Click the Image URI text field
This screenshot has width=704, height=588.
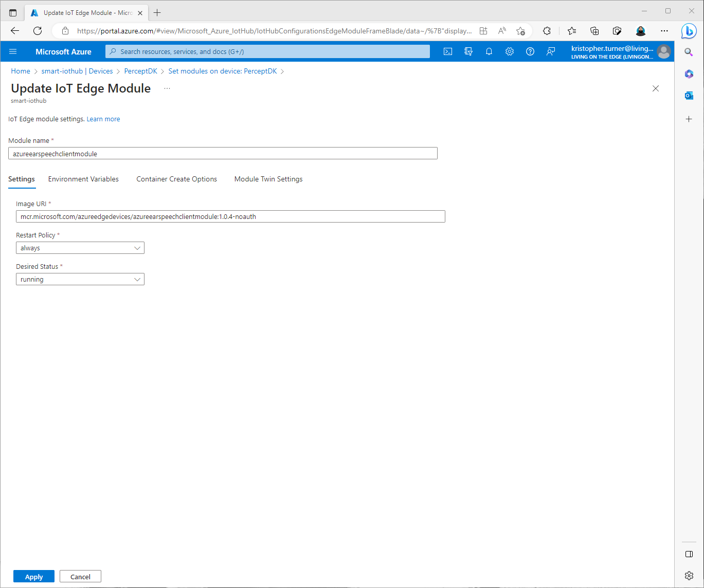[x=230, y=216]
